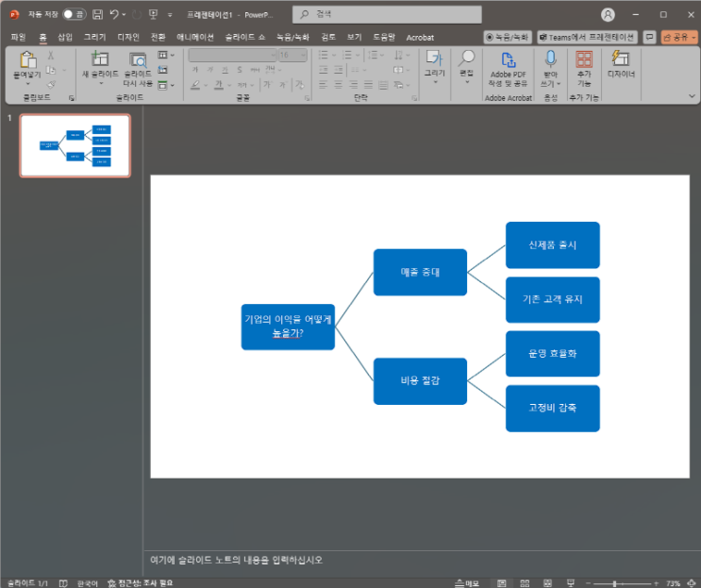Viewport: 701px width, 588px height.
Task: Open the font name dropdown
Action: pos(274,55)
